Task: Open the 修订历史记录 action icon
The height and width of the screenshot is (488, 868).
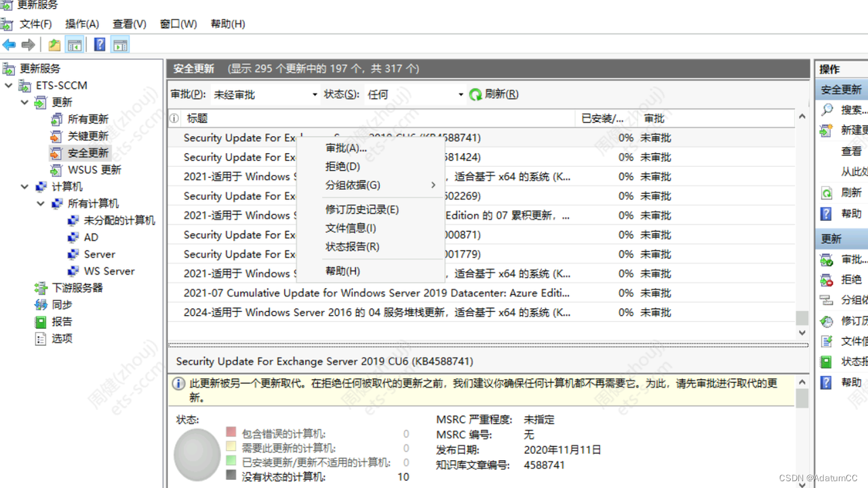Action: pos(826,320)
